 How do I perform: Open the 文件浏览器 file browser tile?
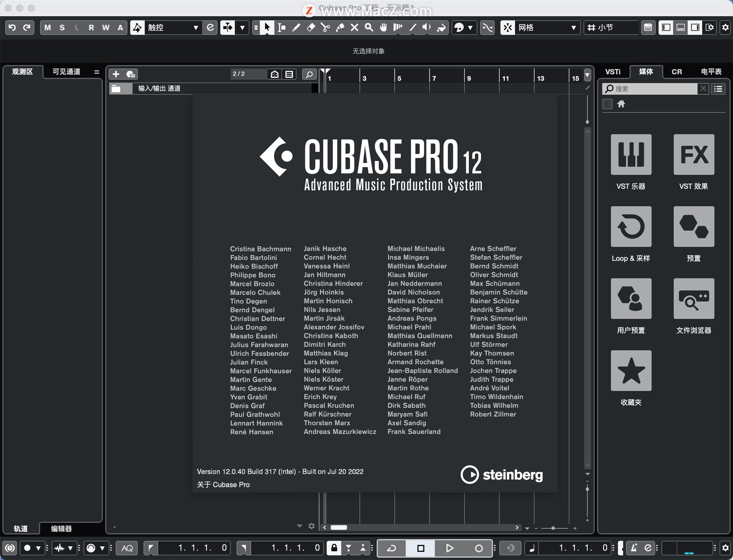tap(694, 299)
